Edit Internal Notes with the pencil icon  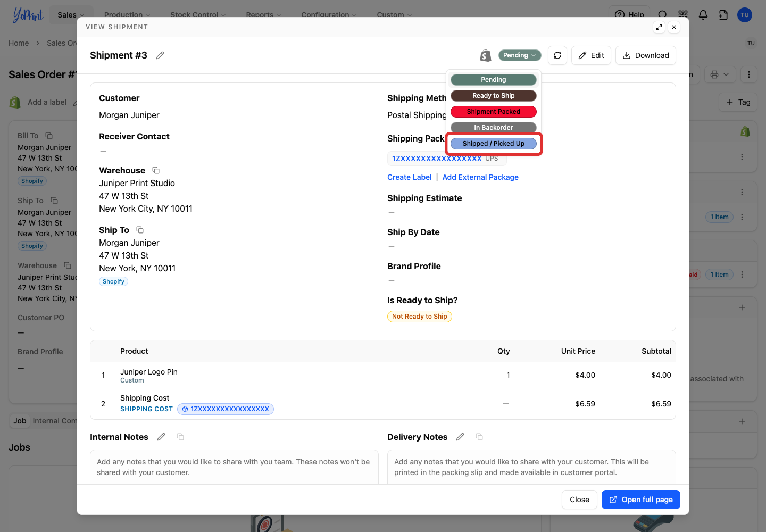coord(161,437)
